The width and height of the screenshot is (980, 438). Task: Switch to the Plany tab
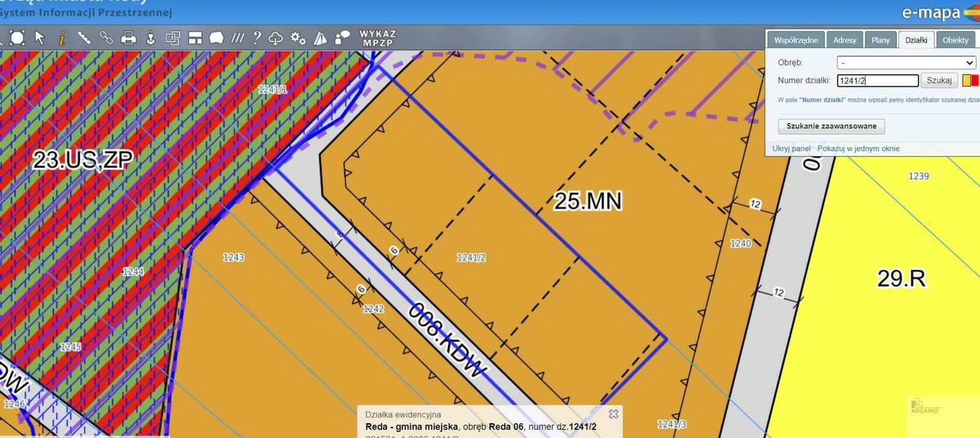[880, 40]
